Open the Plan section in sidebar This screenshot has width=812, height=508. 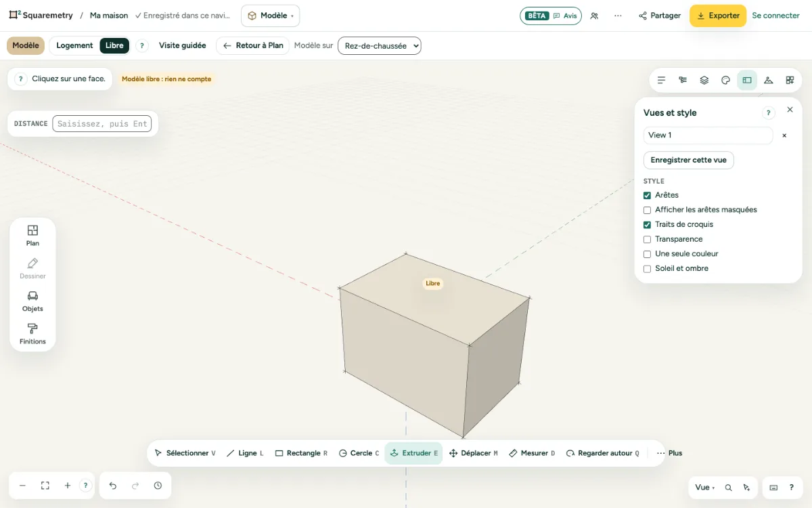[32, 235]
